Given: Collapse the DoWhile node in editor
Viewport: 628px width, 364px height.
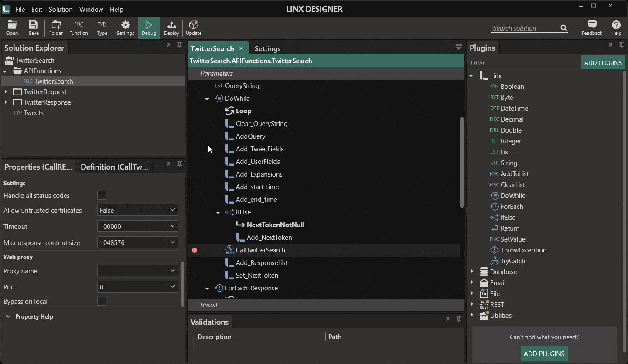Looking at the screenshot, I should pos(207,99).
